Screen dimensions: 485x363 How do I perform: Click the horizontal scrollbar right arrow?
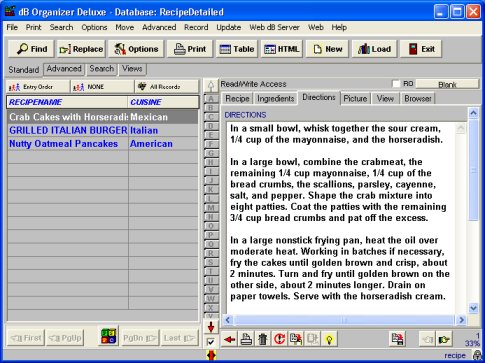point(461,320)
